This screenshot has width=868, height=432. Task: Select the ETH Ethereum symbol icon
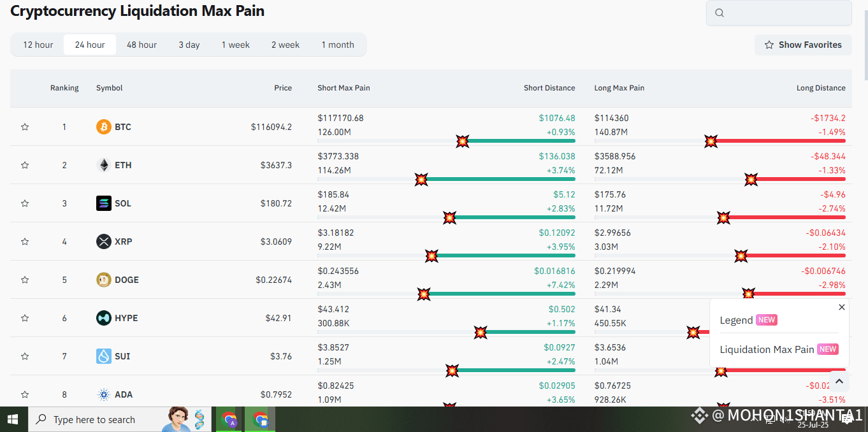pos(103,165)
